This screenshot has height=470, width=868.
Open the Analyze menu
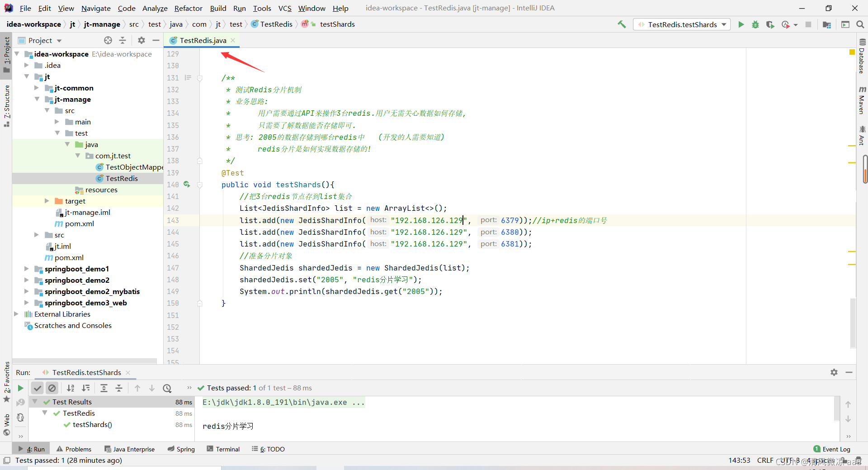155,8
